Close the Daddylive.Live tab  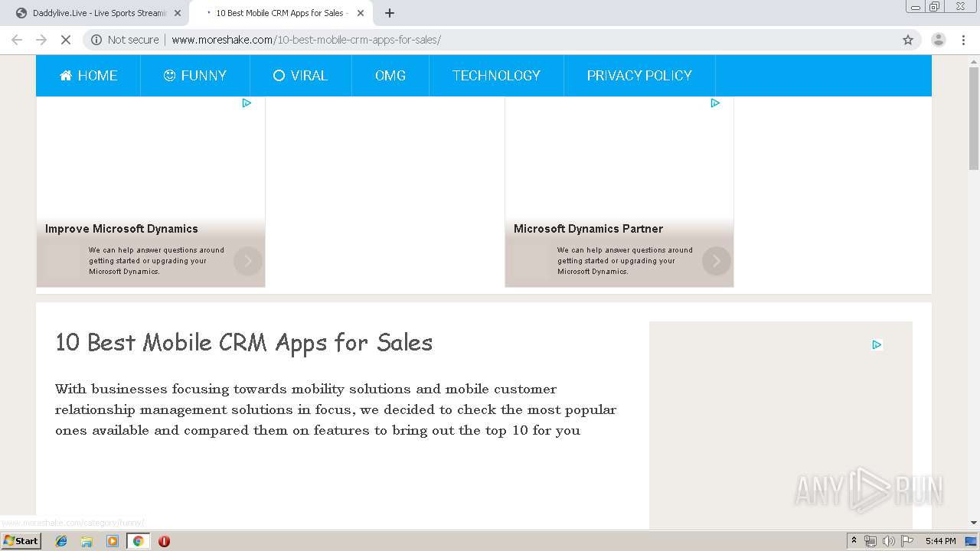(178, 13)
